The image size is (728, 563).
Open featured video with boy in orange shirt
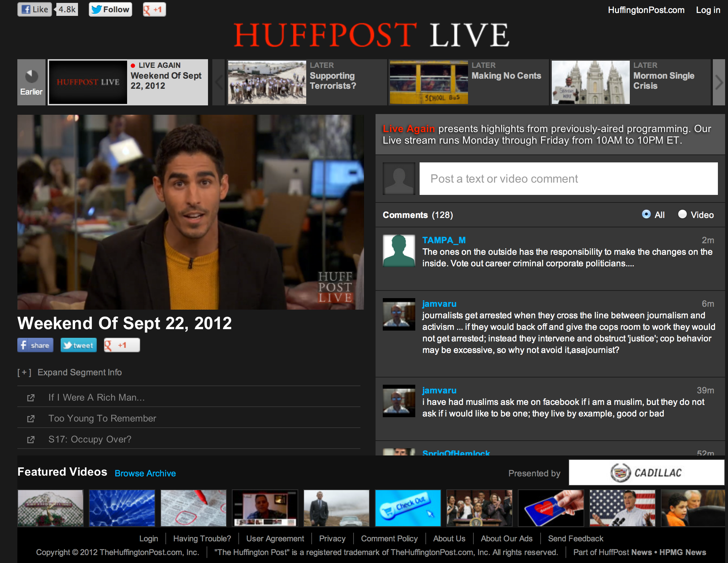693,508
